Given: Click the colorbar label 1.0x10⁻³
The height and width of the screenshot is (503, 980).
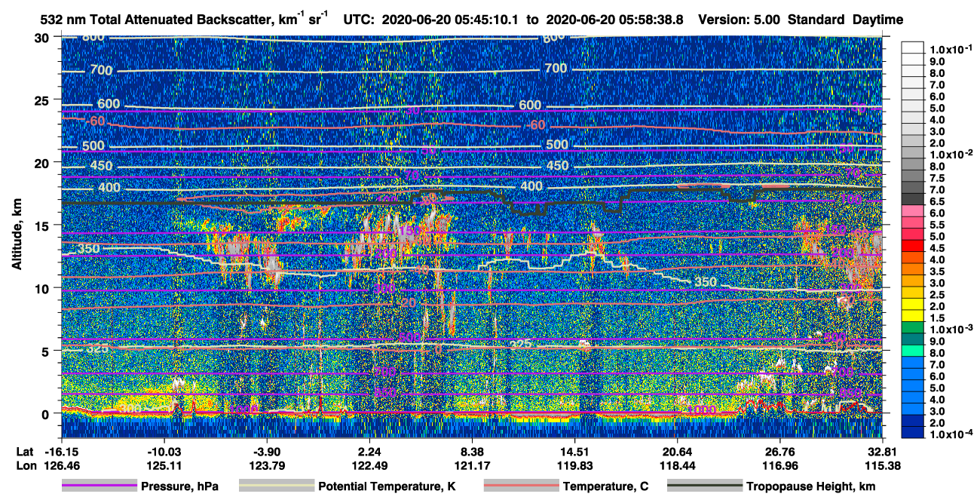Looking at the screenshot, I should point(953,329).
